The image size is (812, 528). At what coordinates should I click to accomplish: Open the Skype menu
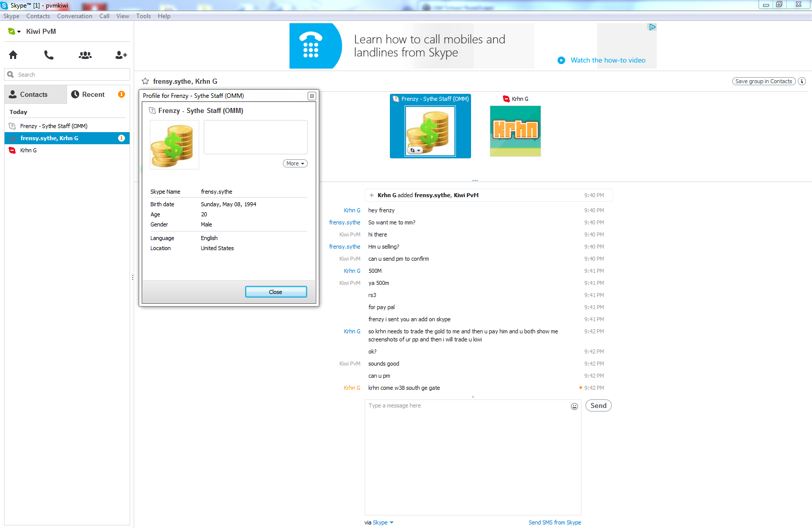[11, 16]
